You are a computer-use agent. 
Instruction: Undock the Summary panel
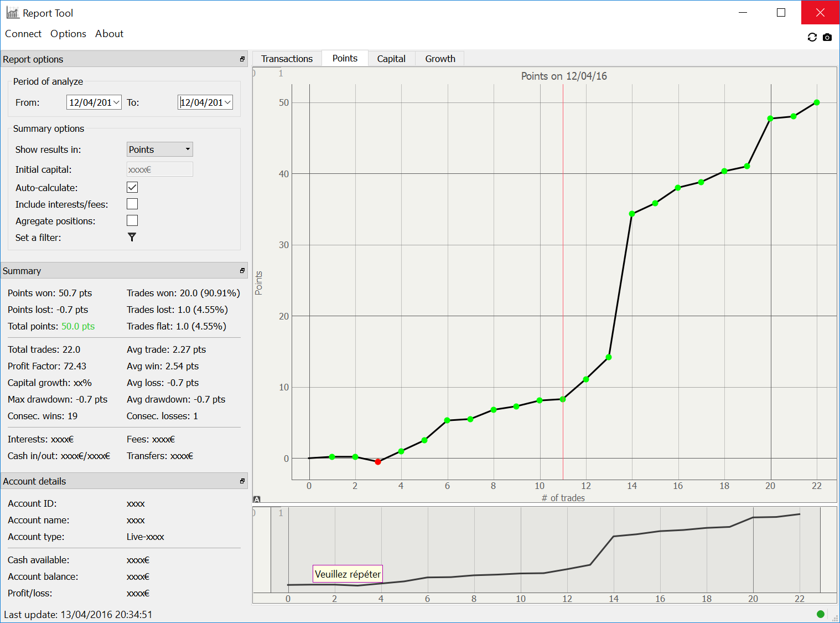(242, 271)
